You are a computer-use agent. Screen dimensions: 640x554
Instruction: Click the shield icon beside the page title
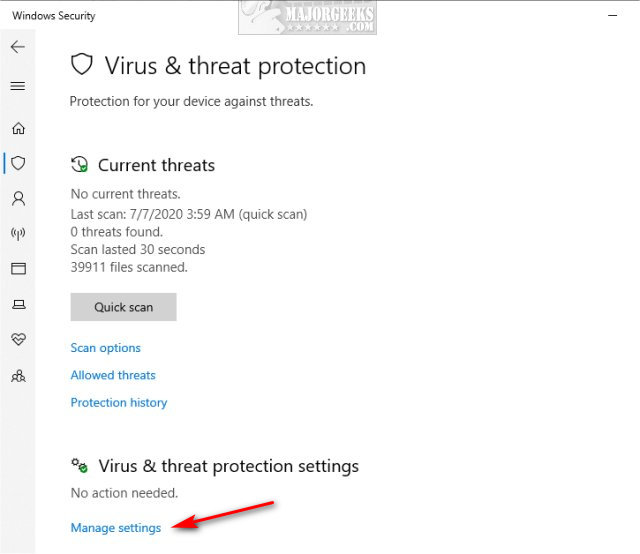click(x=82, y=66)
